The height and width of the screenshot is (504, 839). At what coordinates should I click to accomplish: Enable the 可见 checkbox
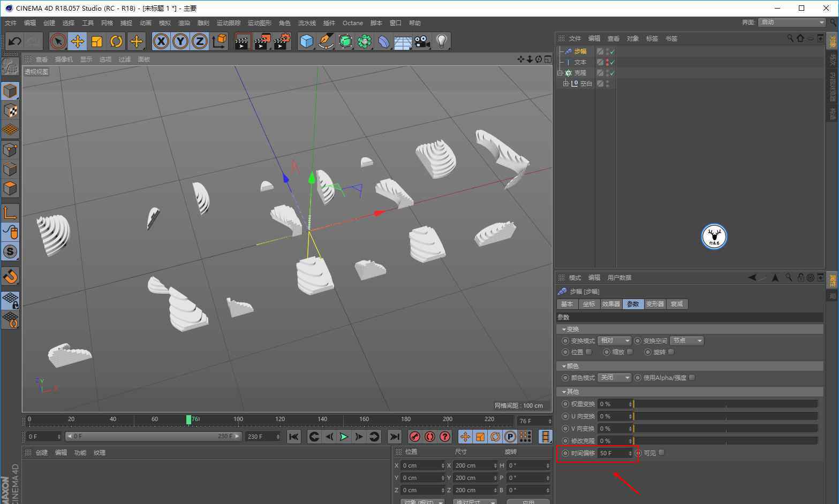point(662,453)
